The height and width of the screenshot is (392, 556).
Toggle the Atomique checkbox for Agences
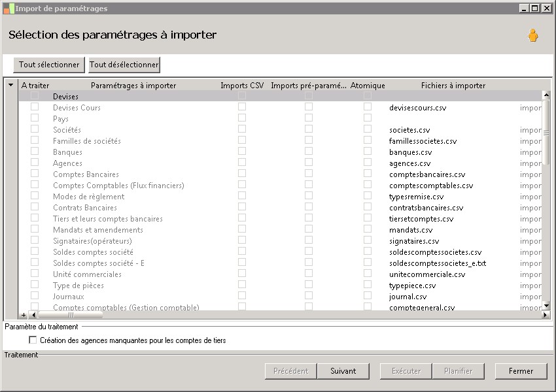tap(368, 163)
